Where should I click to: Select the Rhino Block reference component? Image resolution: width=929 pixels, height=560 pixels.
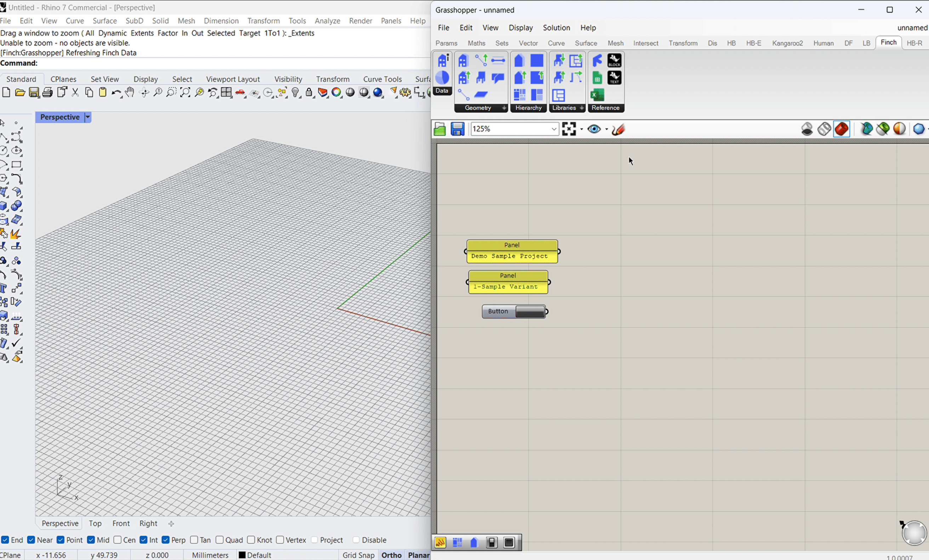[x=614, y=61]
